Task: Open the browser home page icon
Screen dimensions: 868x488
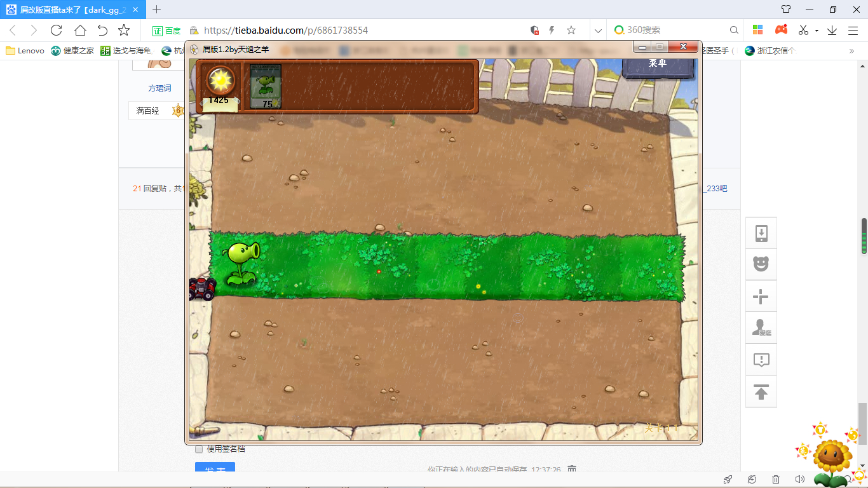Action: coord(79,30)
